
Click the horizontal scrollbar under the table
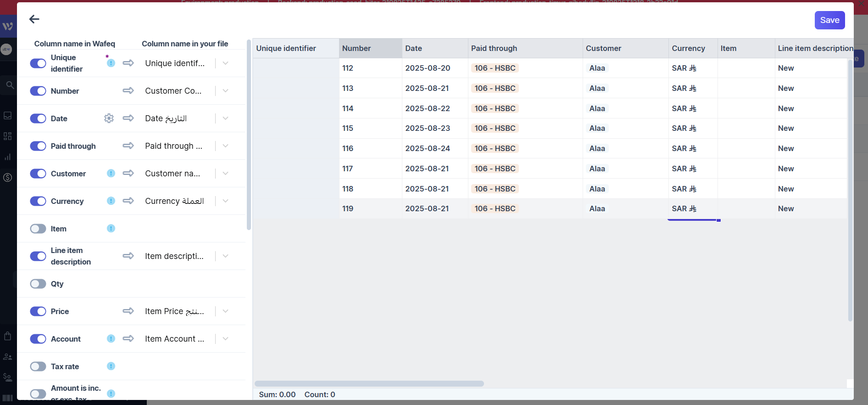point(369,383)
